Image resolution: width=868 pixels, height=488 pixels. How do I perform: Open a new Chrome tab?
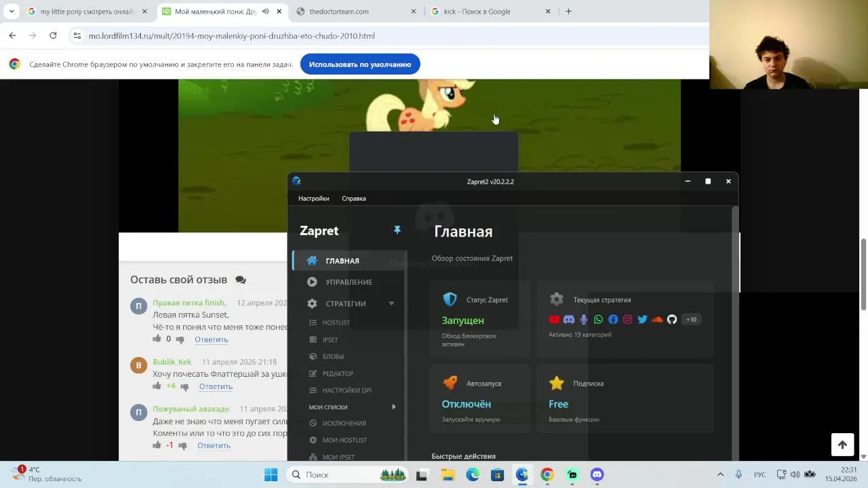coord(568,12)
